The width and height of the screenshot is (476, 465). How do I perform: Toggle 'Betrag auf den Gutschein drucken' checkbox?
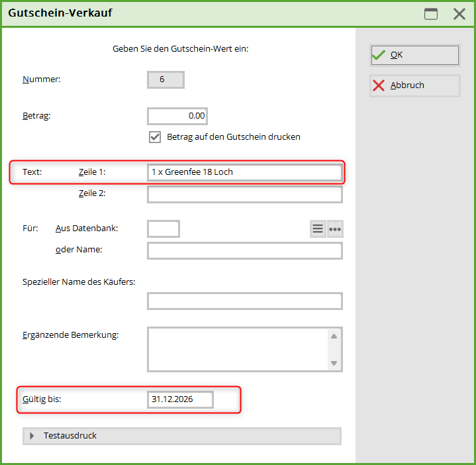[x=155, y=137]
